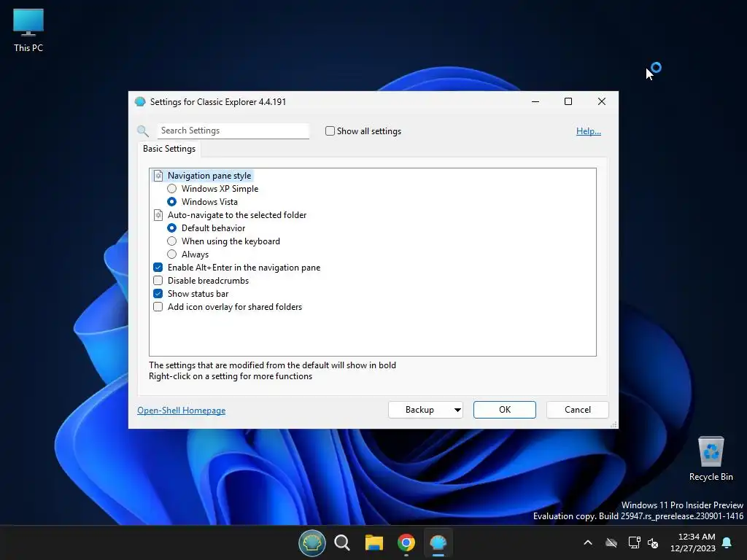747x560 pixels.
Task: Launch Google Chrome from taskbar
Action: click(x=406, y=542)
